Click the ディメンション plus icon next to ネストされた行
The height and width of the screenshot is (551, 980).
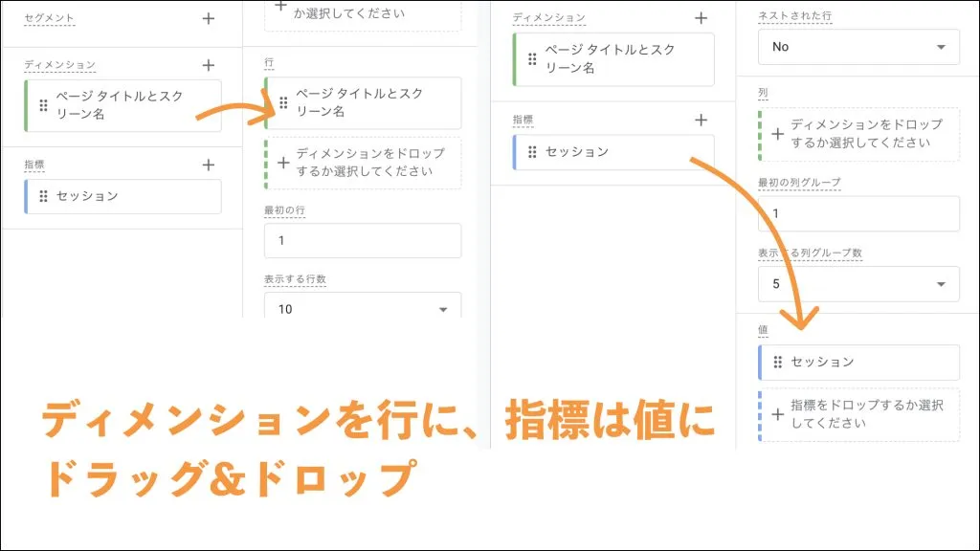pos(701,19)
